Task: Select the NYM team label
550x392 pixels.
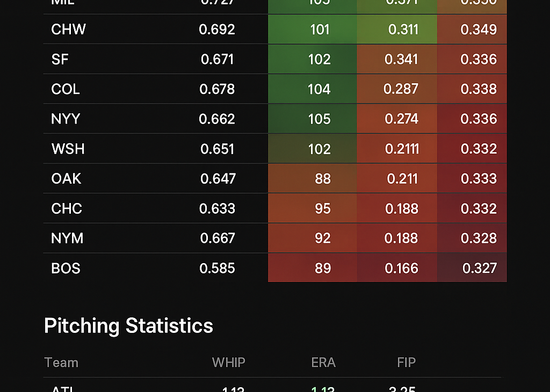Action: point(67,238)
